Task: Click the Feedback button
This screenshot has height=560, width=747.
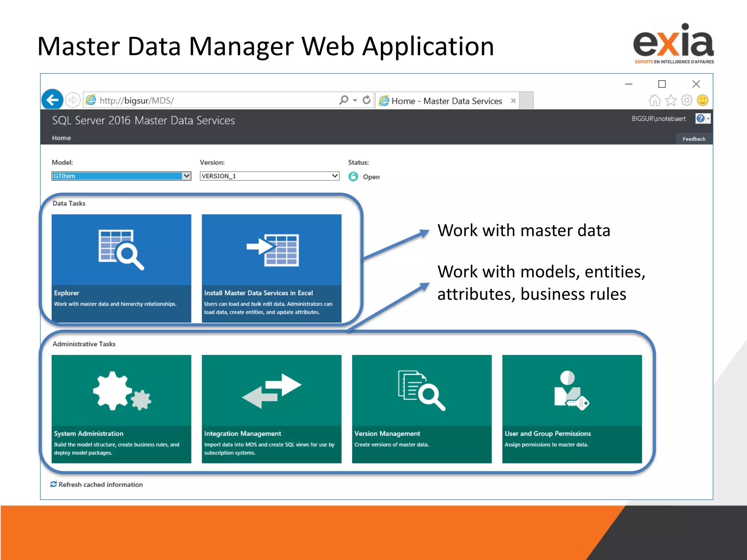Action: [694, 139]
